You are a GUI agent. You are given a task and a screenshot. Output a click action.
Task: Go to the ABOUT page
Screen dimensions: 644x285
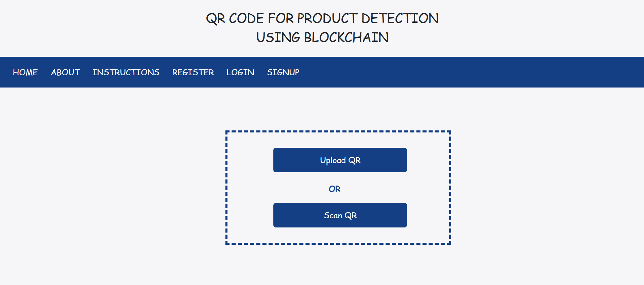[65, 72]
